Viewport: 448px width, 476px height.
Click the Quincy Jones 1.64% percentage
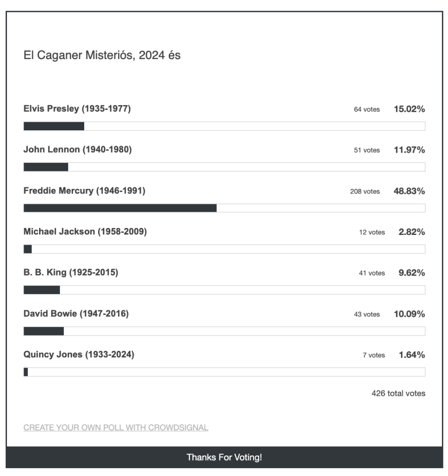point(412,355)
